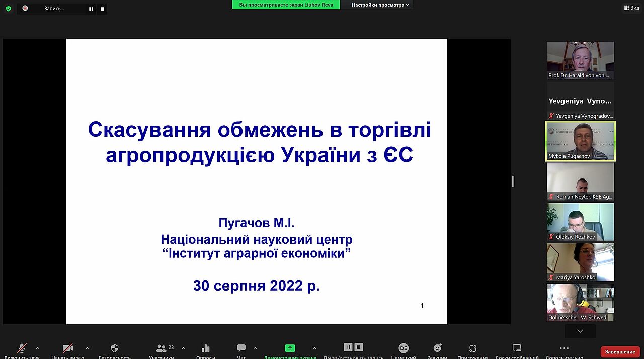Stop recording using top-left stop button
This screenshot has height=359, width=644.
coord(102,9)
